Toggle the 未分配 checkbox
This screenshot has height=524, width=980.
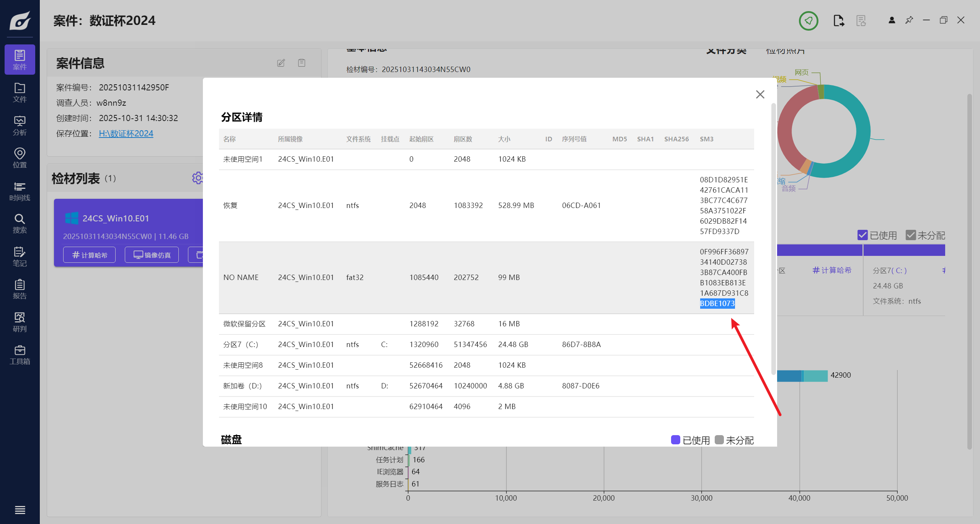(911, 235)
